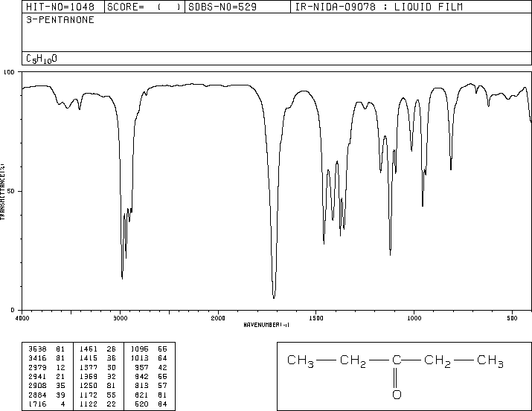Select peak table entry 1122
Viewport: 532px width, 411px height.
[x=89, y=404]
